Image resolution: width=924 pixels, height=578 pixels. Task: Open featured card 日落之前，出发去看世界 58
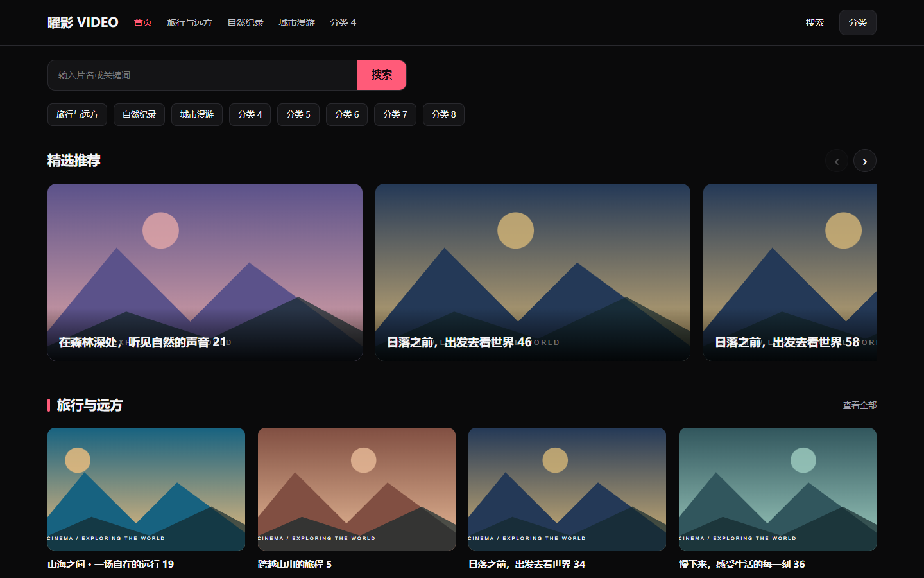click(790, 272)
